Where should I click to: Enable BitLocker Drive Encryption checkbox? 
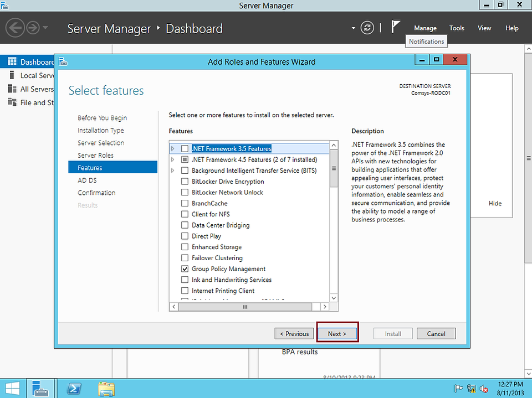pos(185,182)
